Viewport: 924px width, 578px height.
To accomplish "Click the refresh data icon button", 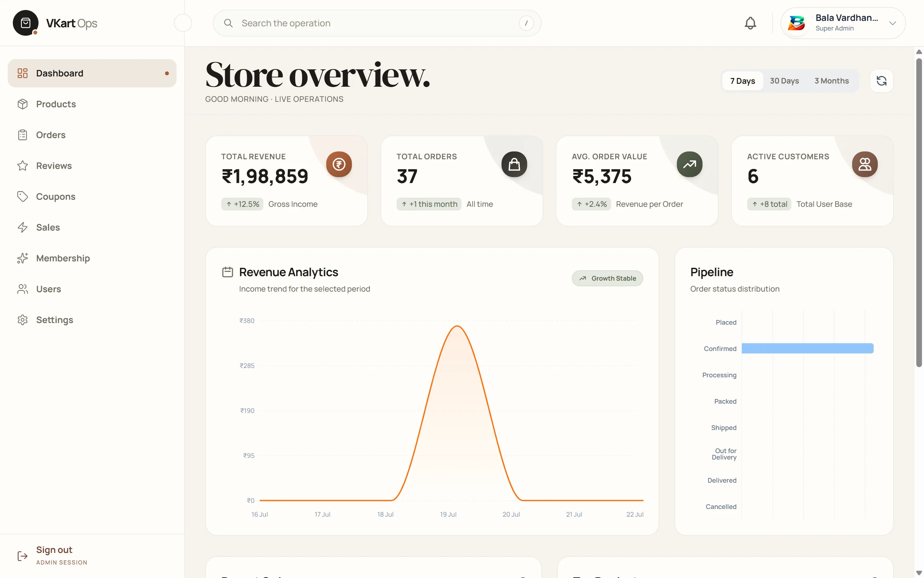I will click(x=881, y=81).
